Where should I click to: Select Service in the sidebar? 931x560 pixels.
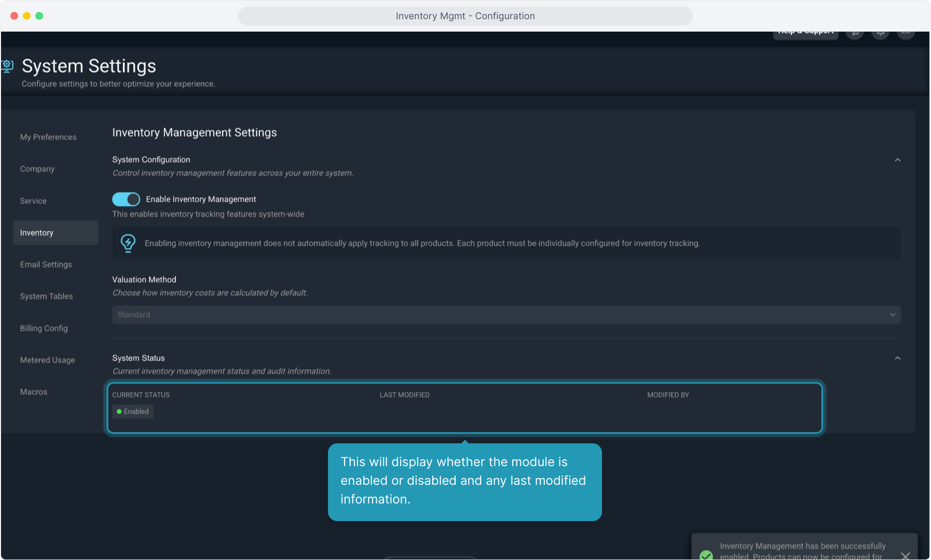(x=33, y=201)
